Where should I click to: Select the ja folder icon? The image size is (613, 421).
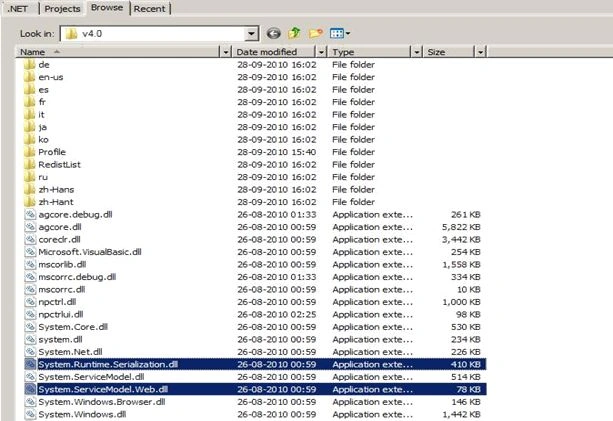[30, 127]
